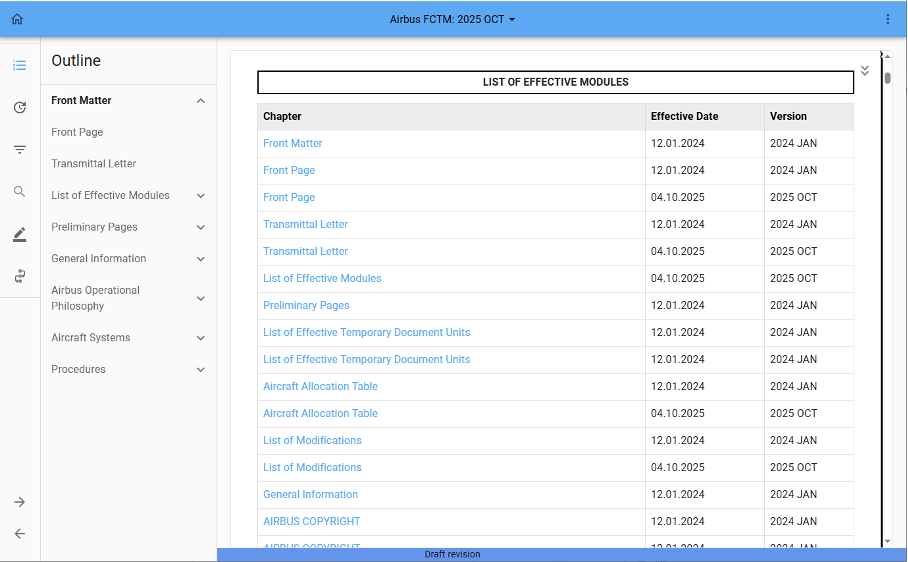This screenshot has height=562, width=908.
Task: Expand Preliminary Pages in outline
Action: pyautogui.click(x=200, y=227)
